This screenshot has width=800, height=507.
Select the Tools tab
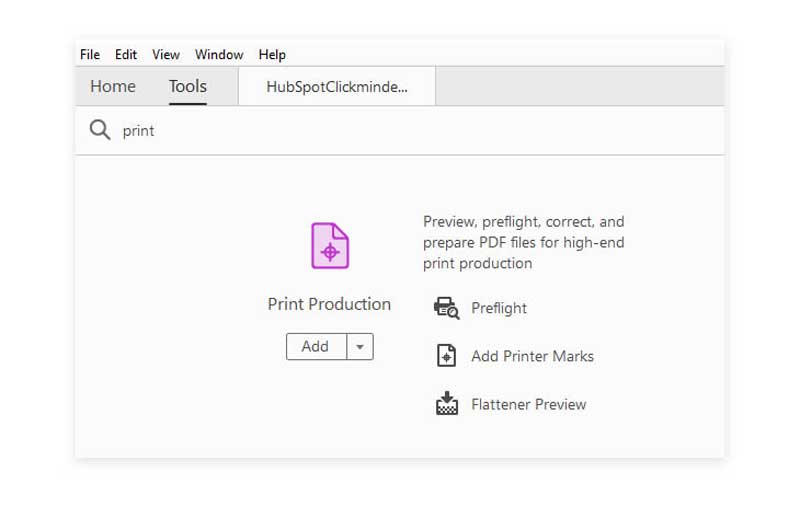pyautogui.click(x=188, y=86)
